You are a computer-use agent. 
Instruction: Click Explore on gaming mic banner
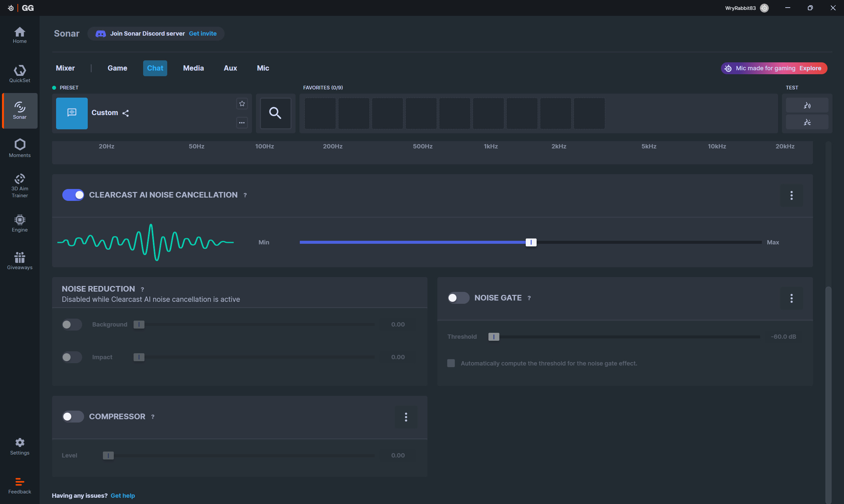[x=810, y=68]
